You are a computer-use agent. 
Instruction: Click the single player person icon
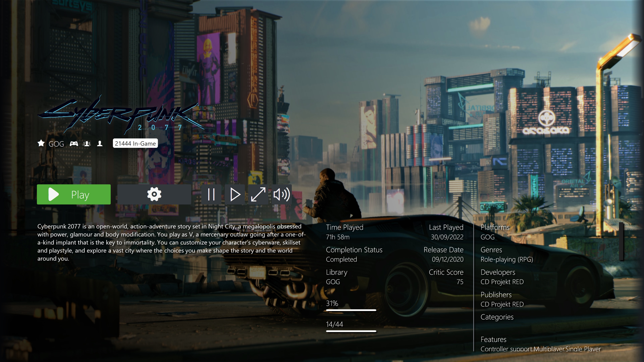(100, 144)
